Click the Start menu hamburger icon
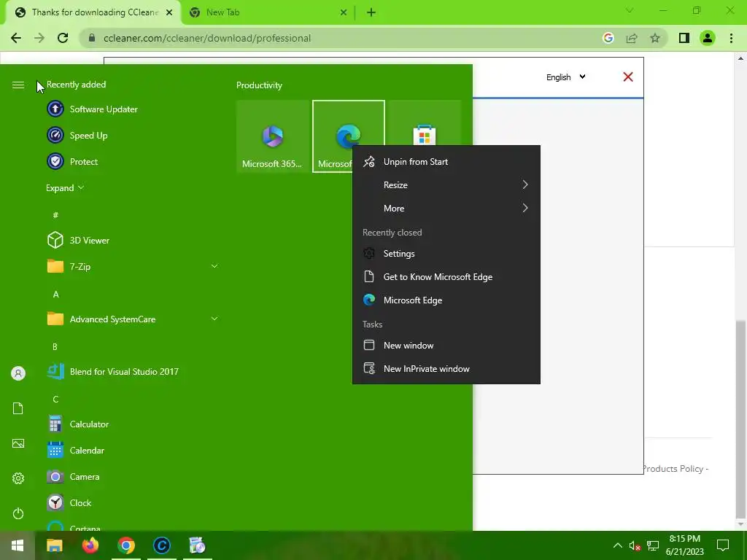 point(18,85)
